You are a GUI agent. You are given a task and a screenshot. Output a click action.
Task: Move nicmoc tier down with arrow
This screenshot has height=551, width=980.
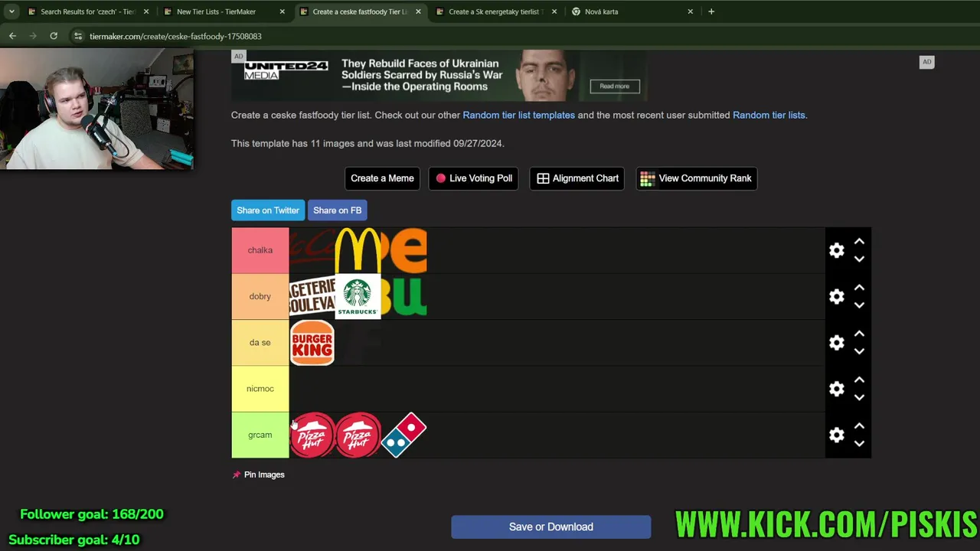[x=859, y=397]
